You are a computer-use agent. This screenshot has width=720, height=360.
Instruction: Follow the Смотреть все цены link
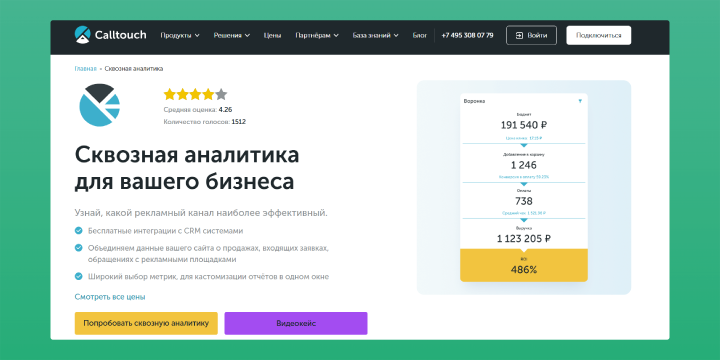[110, 297]
